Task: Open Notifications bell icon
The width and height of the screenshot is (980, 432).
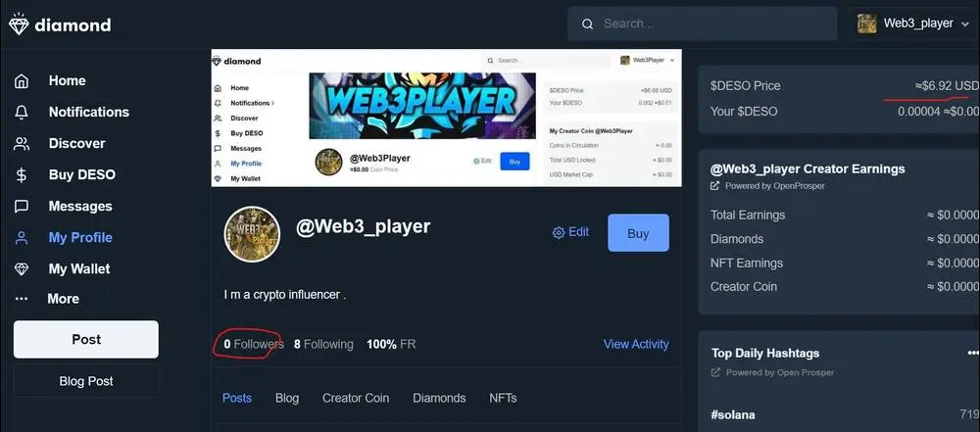Action: coord(22,112)
